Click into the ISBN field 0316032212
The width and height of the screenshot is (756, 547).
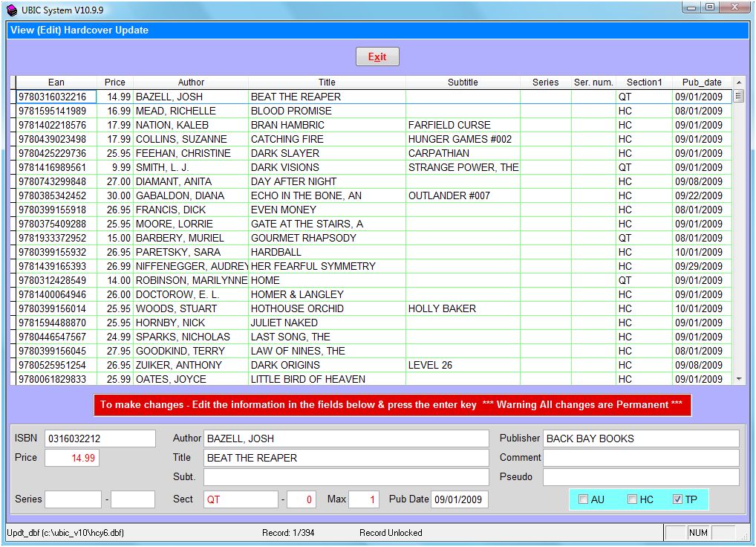point(100,438)
